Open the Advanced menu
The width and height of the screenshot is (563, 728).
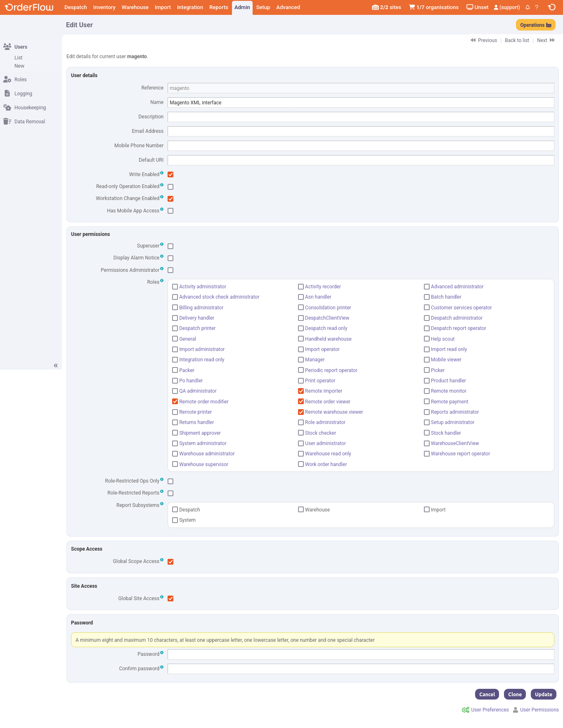pyautogui.click(x=288, y=7)
